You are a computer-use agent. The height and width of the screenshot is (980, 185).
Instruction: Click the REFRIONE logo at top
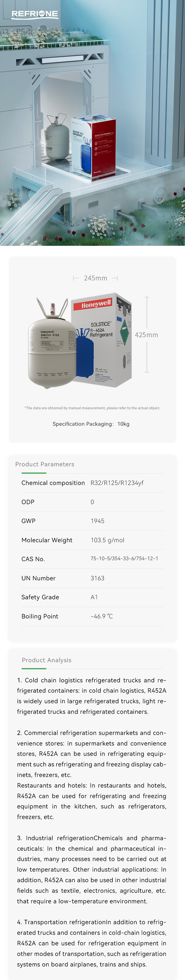point(35,15)
